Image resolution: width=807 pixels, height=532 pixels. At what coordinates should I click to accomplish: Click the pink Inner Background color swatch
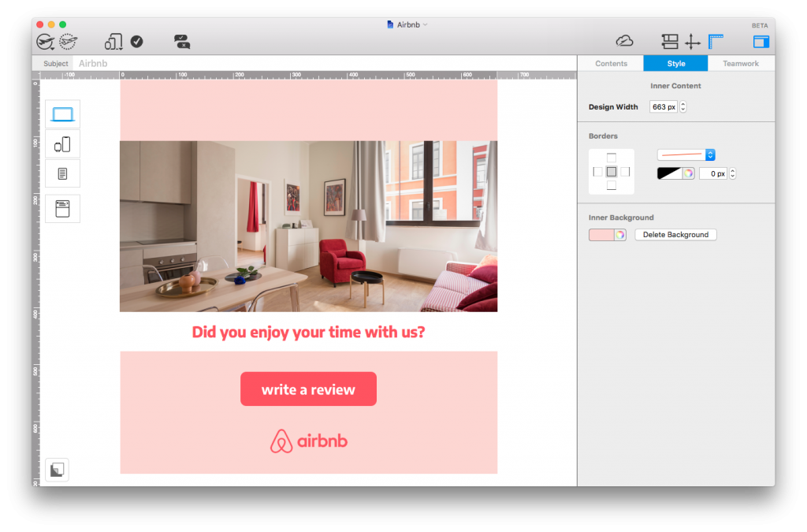coord(601,235)
